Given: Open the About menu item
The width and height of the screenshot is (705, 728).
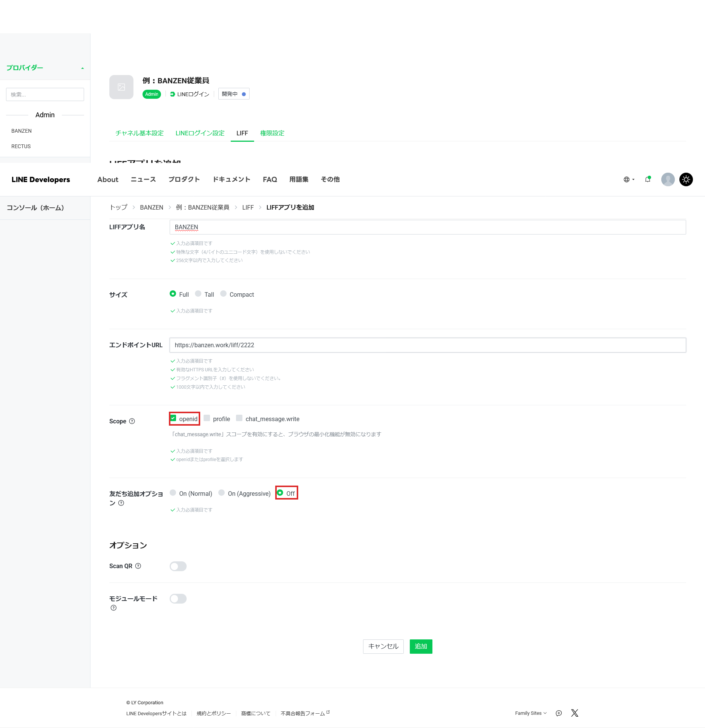Looking at the screenshot, I should 108,179.
